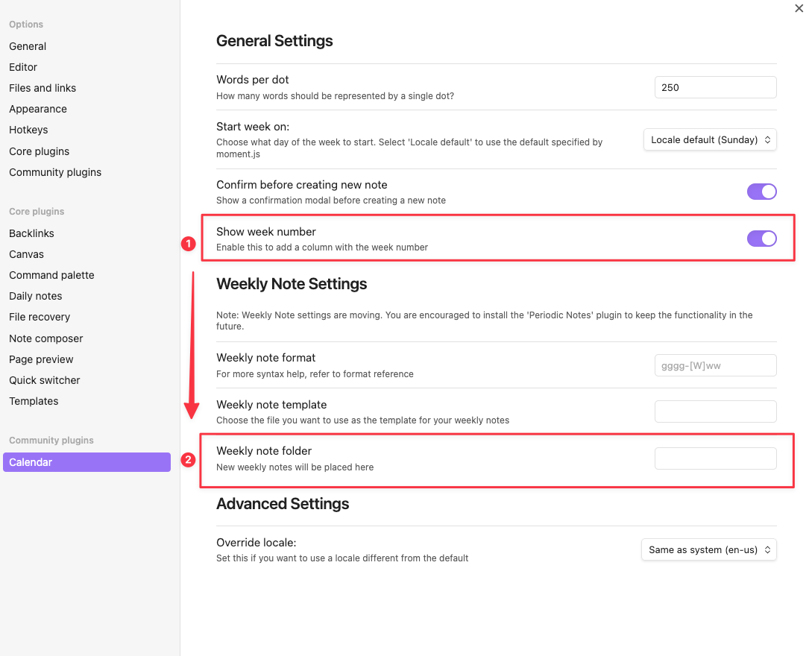The height and width of the screenshot is (656, 812).
Task: Click 'How many words should be represented' text
Action: point(335,95)
